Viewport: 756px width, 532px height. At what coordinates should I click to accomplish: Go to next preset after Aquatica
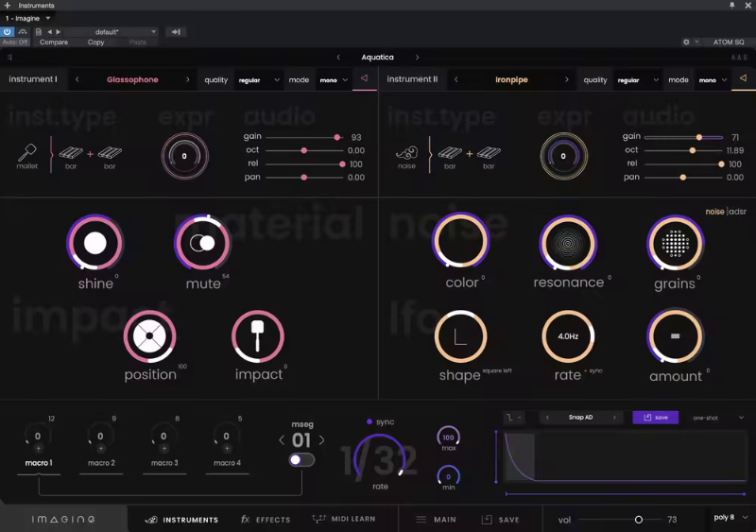point(418,58)
